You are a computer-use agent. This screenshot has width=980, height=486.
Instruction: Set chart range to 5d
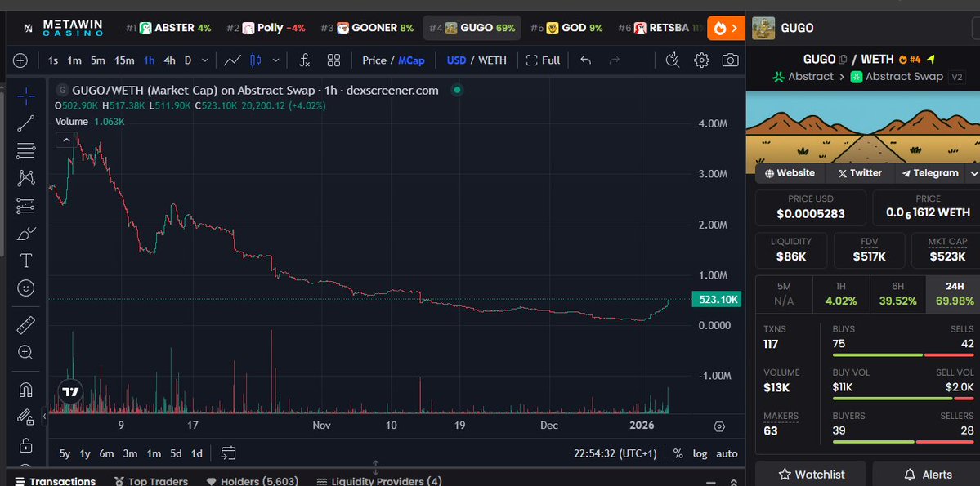(176, 453)
